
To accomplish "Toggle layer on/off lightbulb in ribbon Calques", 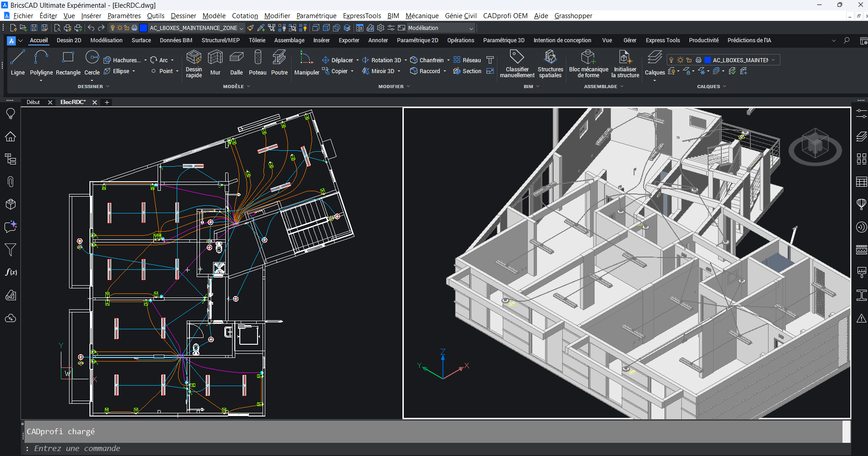I will (x=671, y=60).
